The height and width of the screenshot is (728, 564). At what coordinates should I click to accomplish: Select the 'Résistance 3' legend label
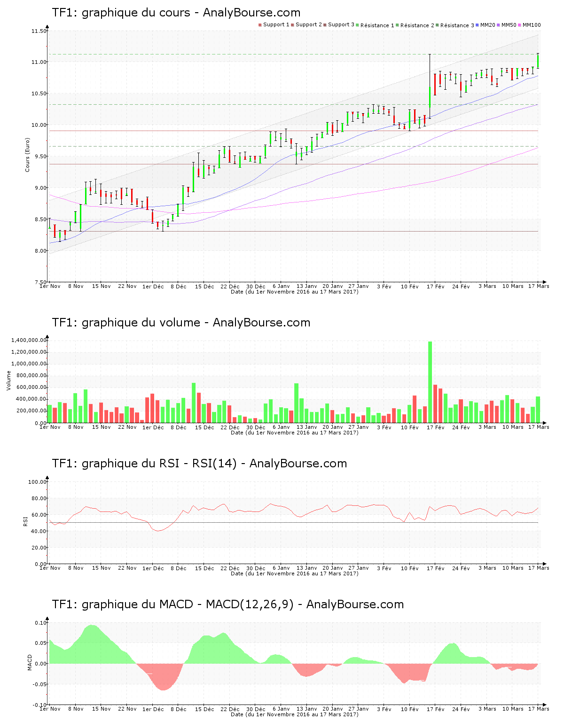457,25
